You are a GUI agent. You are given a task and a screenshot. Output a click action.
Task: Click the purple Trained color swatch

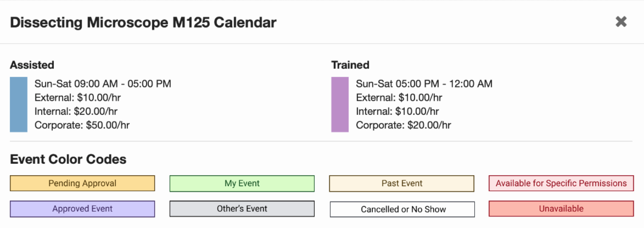pyautogui.click(x=340, y=104)
